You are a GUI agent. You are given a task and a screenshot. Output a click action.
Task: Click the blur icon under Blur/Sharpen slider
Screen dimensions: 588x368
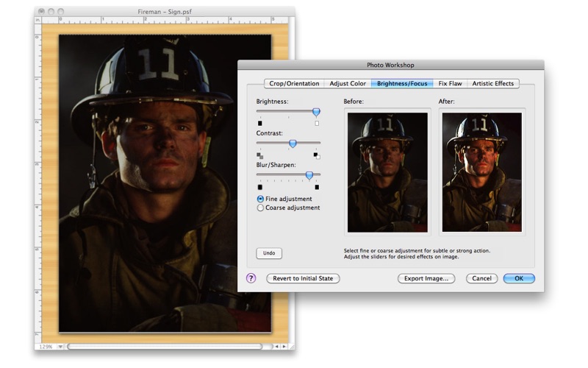(259, 187)
